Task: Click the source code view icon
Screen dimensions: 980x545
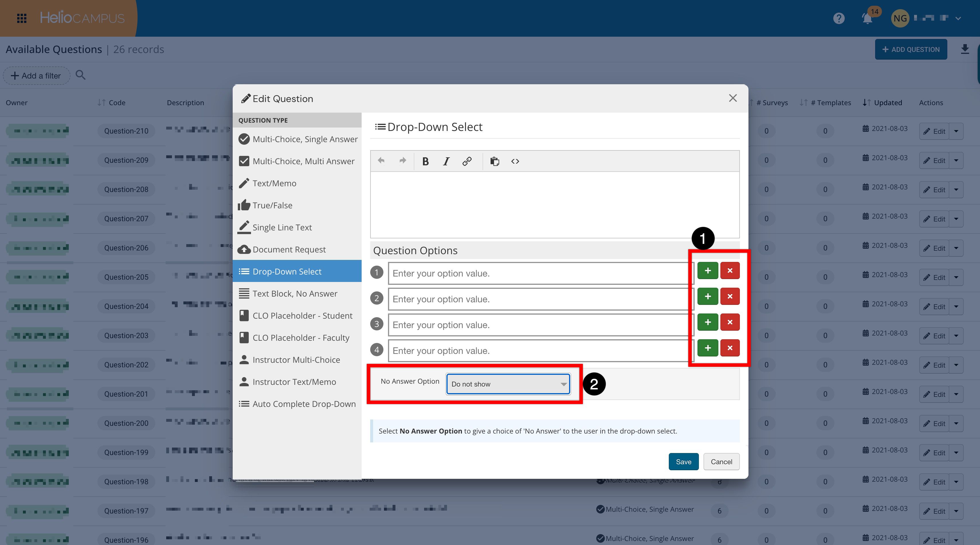Action: (x=515, y=162)
